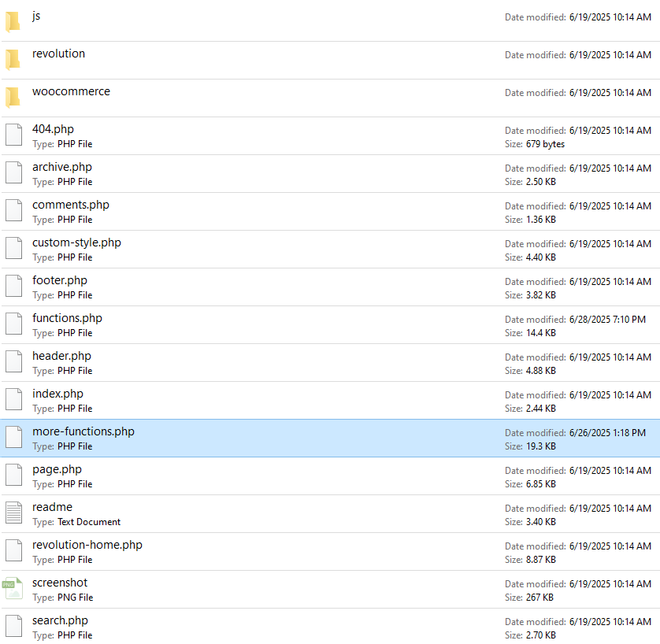Select the page.php file name
This screenshot has height=644, width=660.
click(57, 469)
